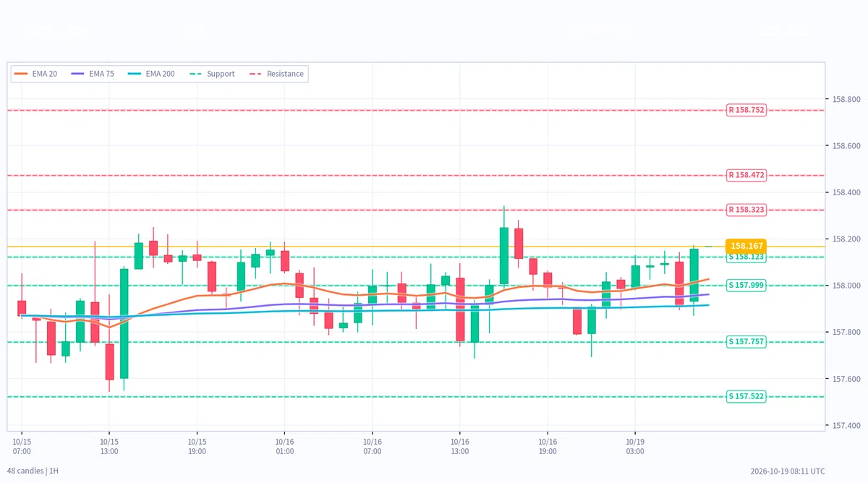The height and width of the screenshot is (483, 868).
Task: Click the 10/16 19:00 time axis label
Action: click(x=548, y=446)
